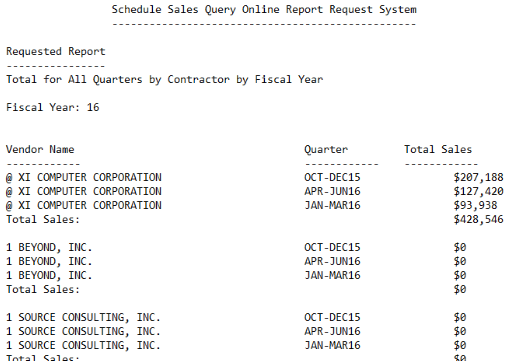
Task: Click XI Computer's 'APR-JUN16' quarter entry
Action: point(332,191)
